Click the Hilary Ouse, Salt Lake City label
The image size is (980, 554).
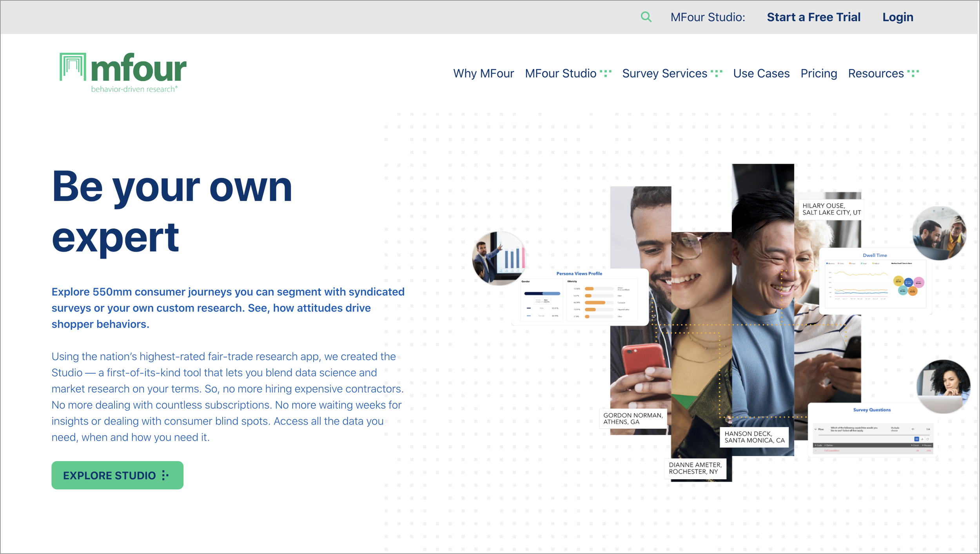click(831, 209)
